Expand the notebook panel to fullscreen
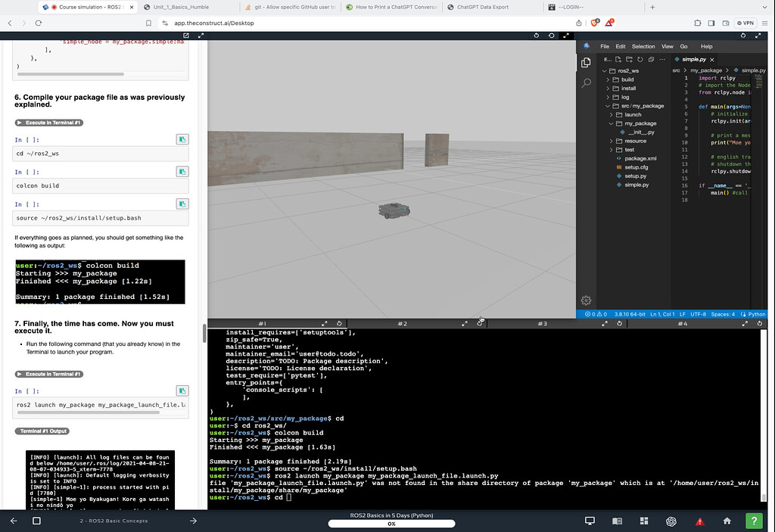The width and height of the screenshot is (775, 532). 201,36
